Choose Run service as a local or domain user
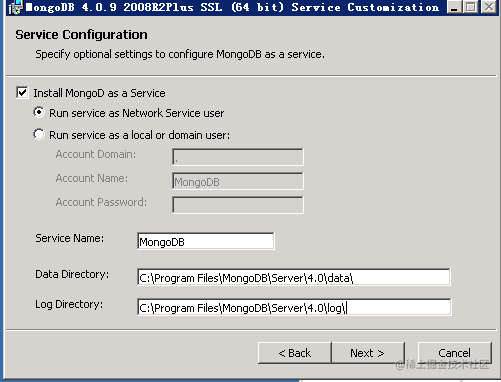This screenshot has height=382, width=501. tap(39, 134)
